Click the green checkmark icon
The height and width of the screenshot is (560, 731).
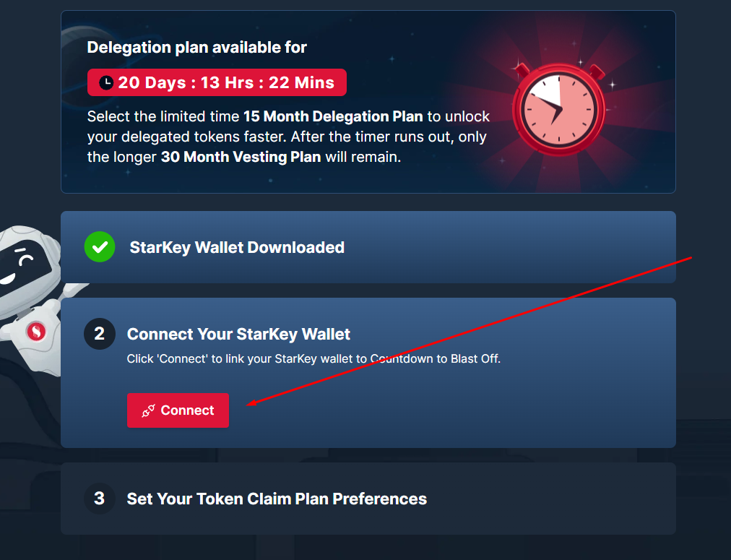tap(100, 246)
